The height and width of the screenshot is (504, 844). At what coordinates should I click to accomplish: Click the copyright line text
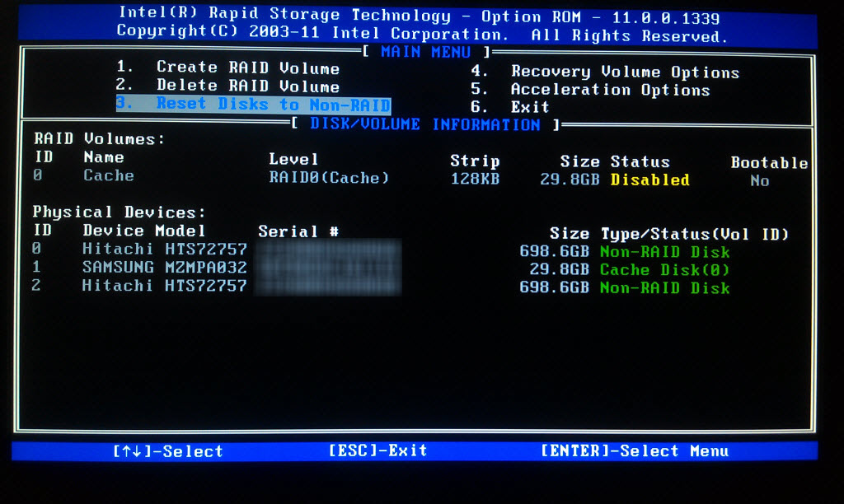(422, 35)
